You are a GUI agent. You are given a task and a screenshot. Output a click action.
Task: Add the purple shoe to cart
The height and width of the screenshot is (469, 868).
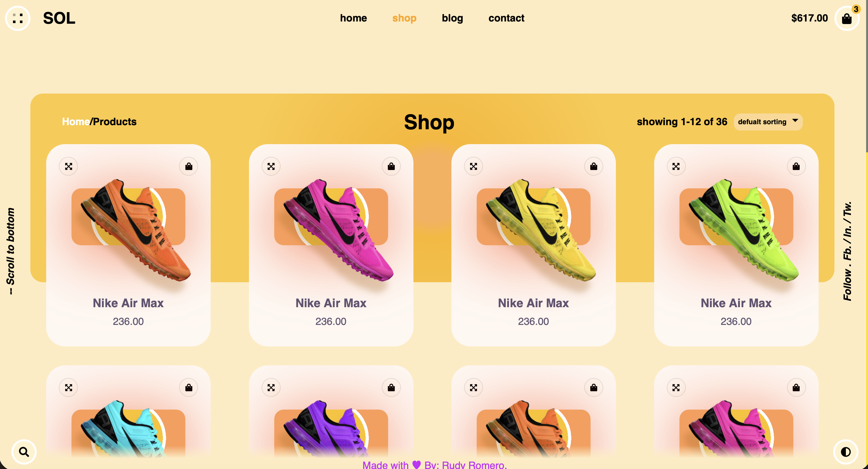[x=391, y=387]
